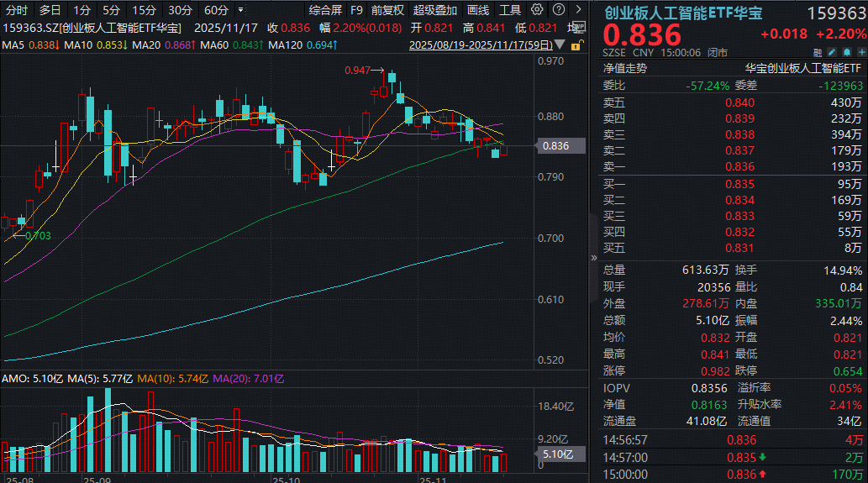Screen dimensions: 868x483
Task: Click the 超级叠加 overlay button
Action: pos(435,10)
